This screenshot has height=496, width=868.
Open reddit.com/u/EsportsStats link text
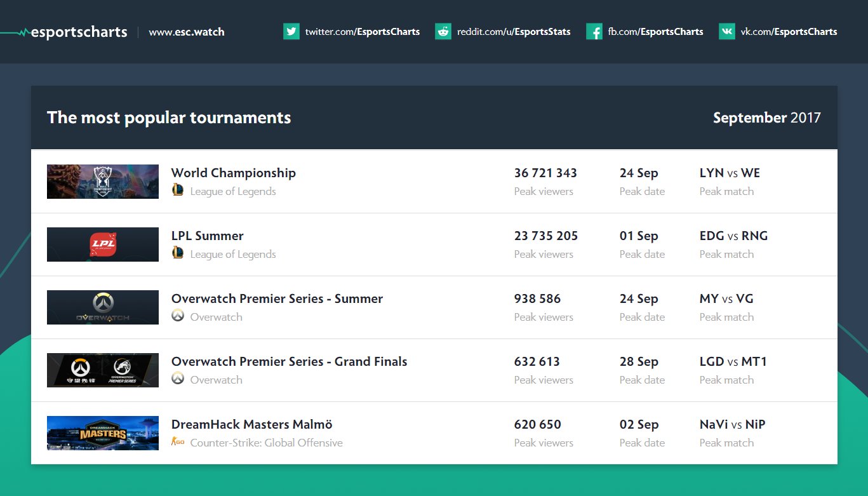(x=514, y=32)
